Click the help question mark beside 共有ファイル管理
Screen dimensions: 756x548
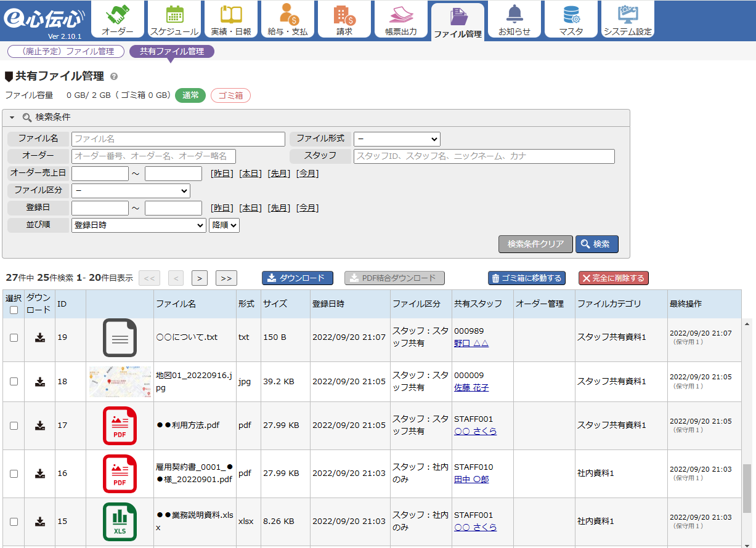coord(114,77)
